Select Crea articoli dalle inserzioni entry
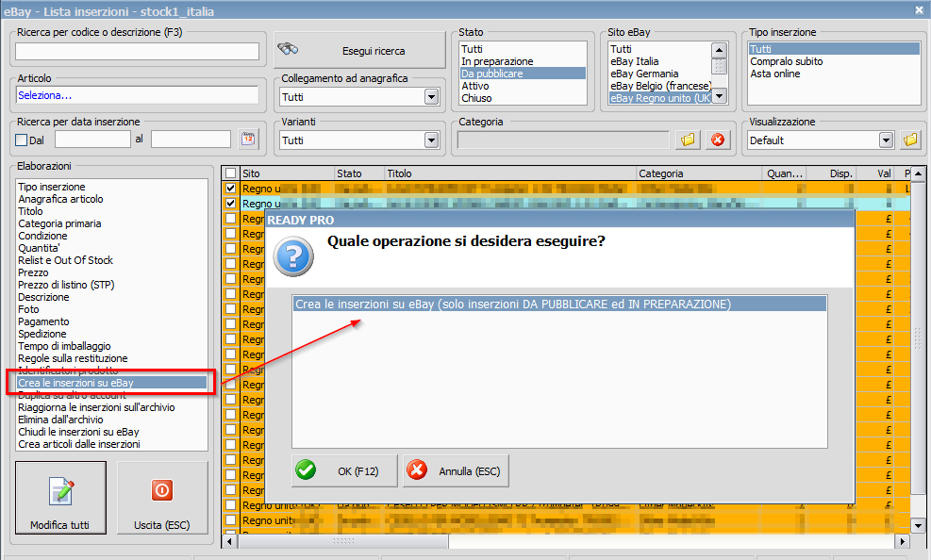Viewport: 931px width, 560px height. pos(79,444)
